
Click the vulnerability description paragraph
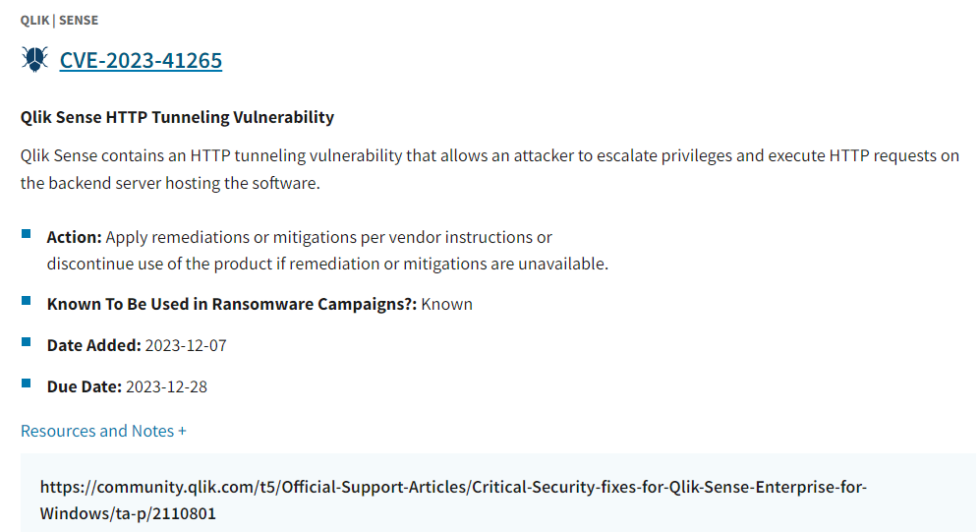[x=489, y=169]
